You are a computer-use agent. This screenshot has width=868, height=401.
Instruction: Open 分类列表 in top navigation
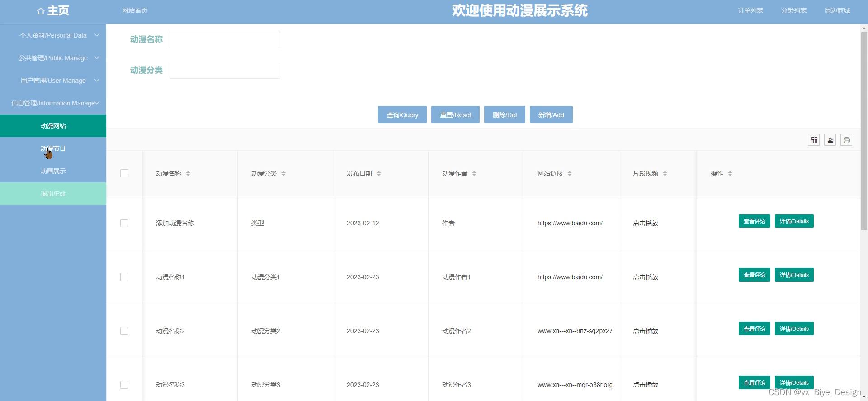click(794, 10)
